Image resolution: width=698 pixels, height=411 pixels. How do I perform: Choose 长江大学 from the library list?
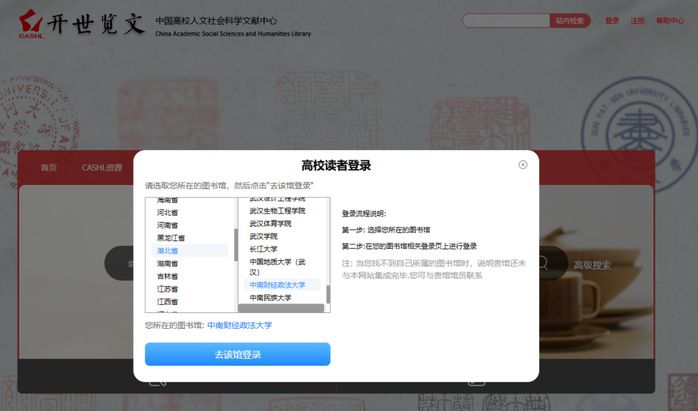pyautogui.click(x=264, y=248)
